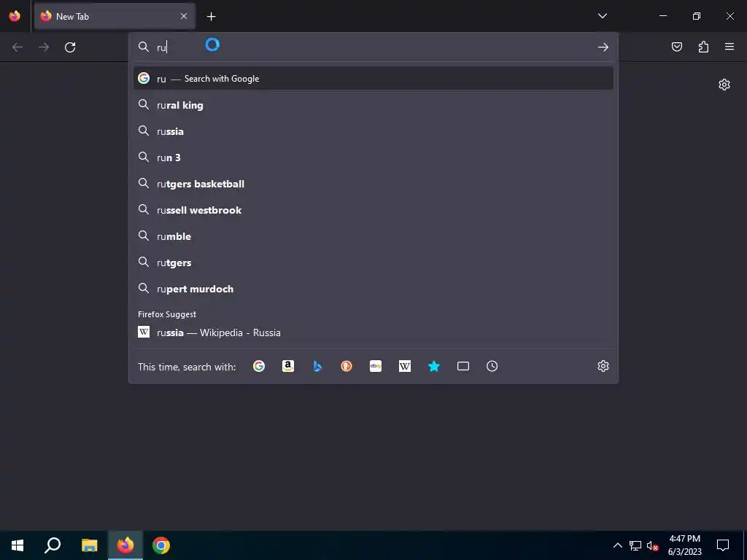Open Windows notification center
747x560 pixels.
point(723,545)
